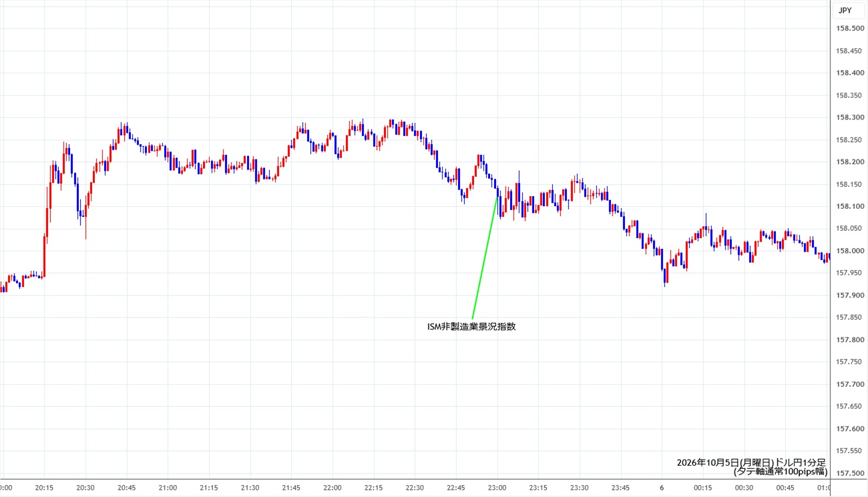Click the (タテ軸通常100pips幅) caption line
Image resolution: width=868 pixels, height=497 pixels.
(x=780, y=472)
